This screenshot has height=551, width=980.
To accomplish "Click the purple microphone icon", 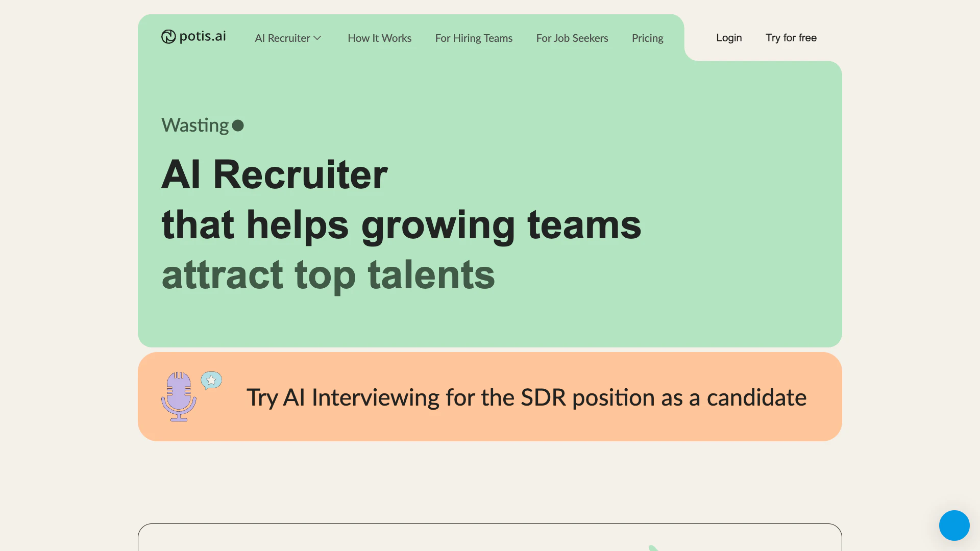I will click(179, 397).
